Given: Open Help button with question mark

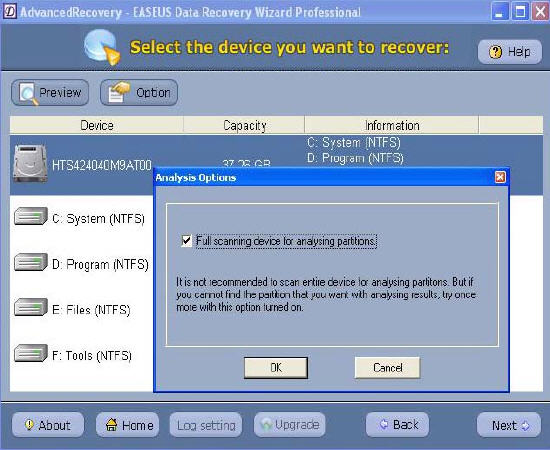Looking at the screenshot, I should pyautogui.click(x=510, y=52).
